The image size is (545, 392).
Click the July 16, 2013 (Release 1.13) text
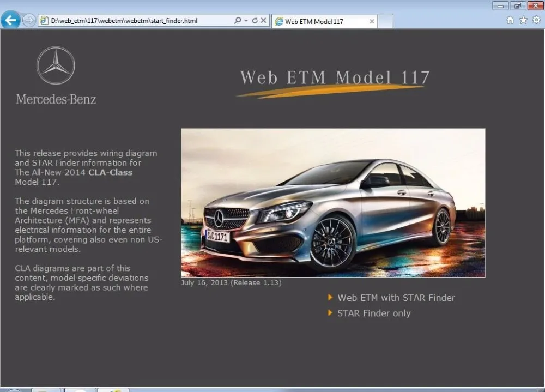(x=231, y=283)
